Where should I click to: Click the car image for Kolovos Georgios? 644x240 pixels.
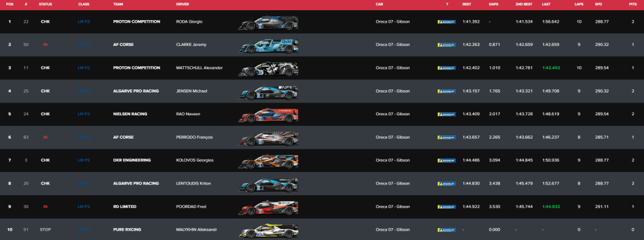(268, 162)
